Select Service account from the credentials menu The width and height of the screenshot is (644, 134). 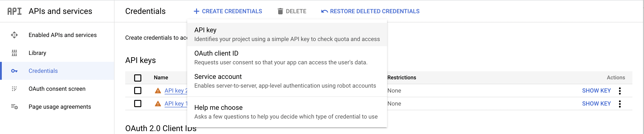(218, 77)
